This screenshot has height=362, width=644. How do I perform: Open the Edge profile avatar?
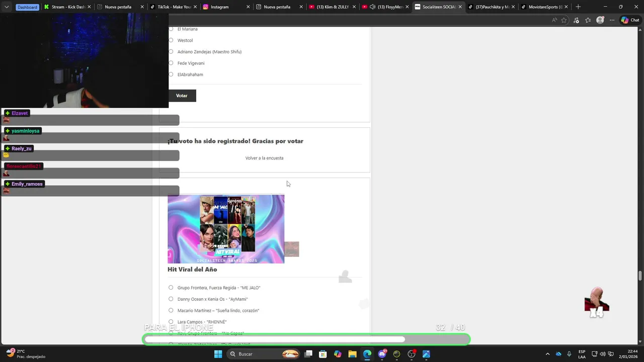point(600,20)
